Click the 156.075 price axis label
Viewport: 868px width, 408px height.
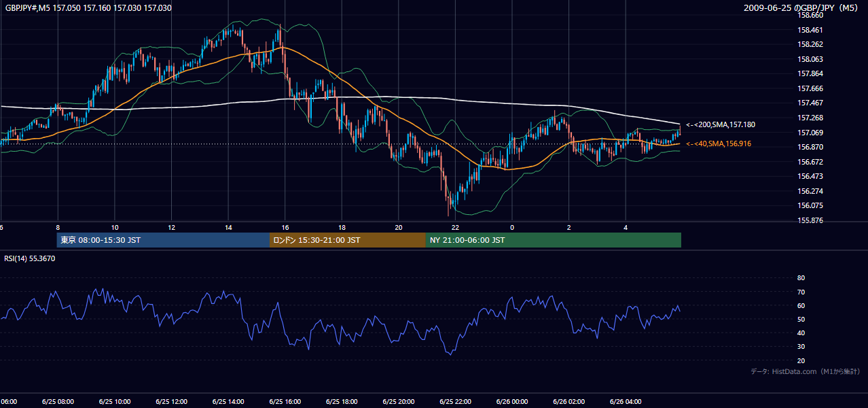[810, 205]
